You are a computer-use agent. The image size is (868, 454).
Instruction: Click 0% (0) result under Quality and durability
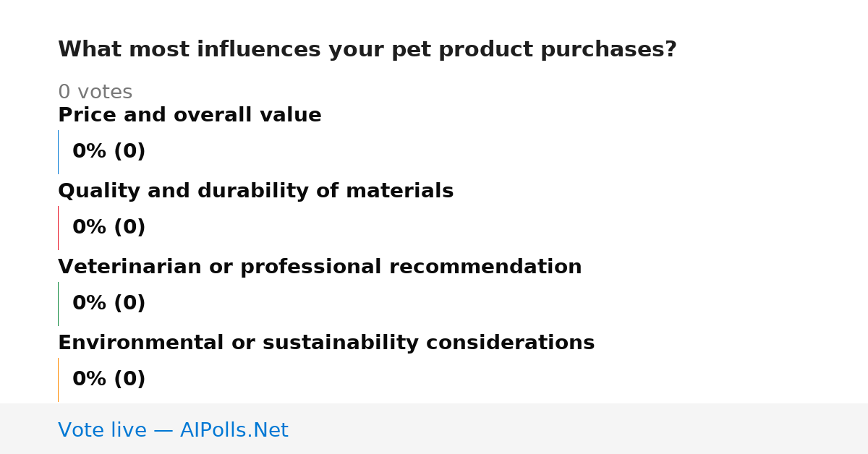(x=109, y=228)
